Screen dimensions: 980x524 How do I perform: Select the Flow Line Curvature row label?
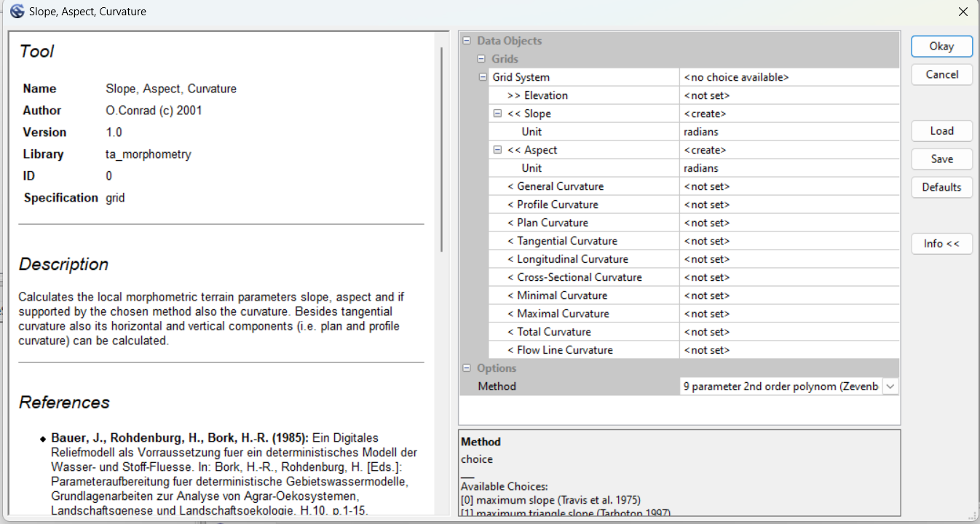(560, 350)
